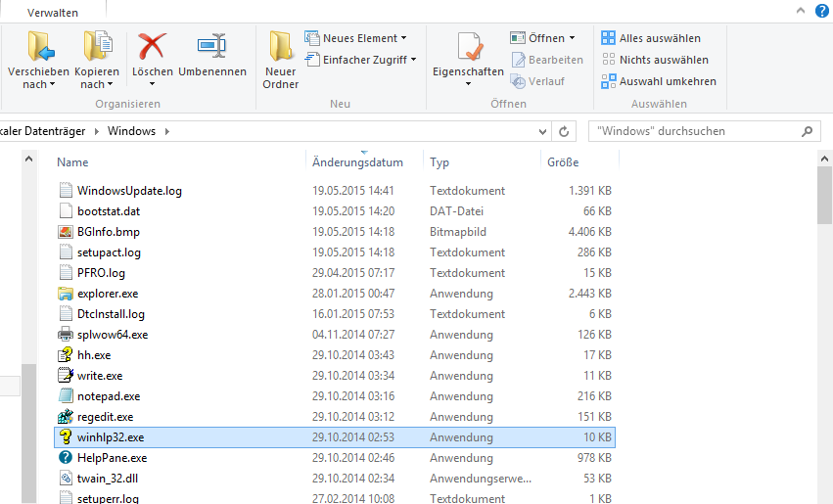Click the Löschen red X icon
The width and height of the screenshot is (833, 504).
[x=152, y=46]
